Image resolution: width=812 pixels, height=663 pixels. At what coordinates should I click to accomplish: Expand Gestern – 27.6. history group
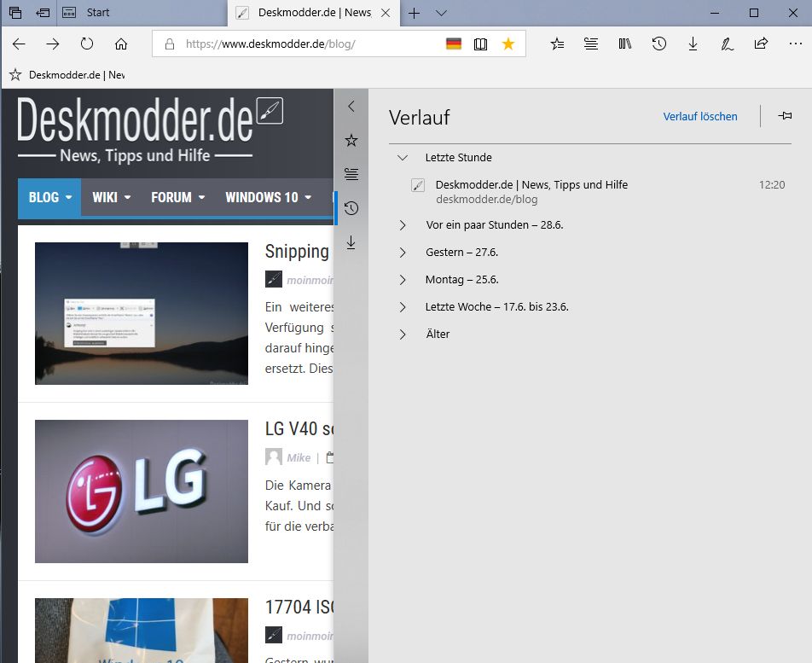[x=403, y=253]
